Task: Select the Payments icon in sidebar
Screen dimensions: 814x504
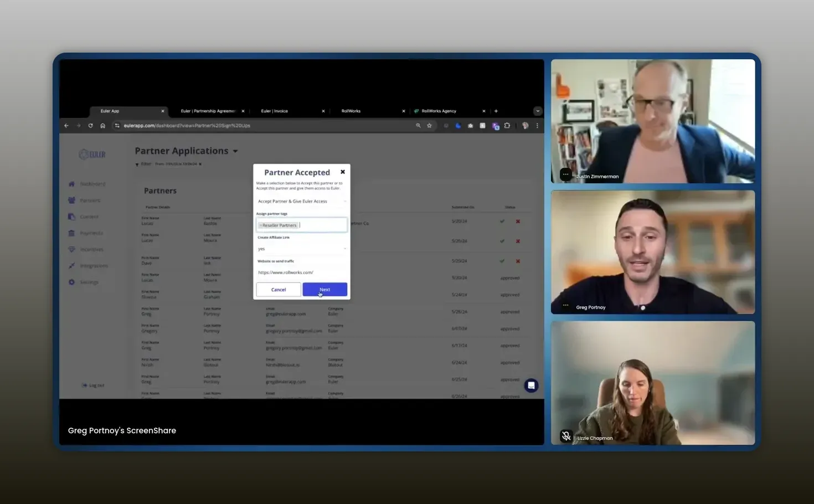Action: pyautogui.click(x=71, y=233)
